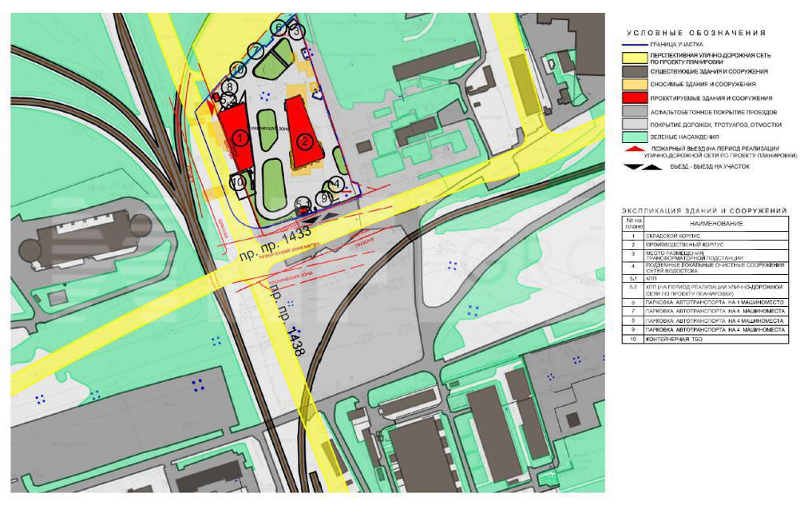This screenshot has width=812, height=521.
Task: Select the "ПРОИЗВОДСТВЕНЫЙ КОРПУС" table row
Action: (x=705, y=245)
